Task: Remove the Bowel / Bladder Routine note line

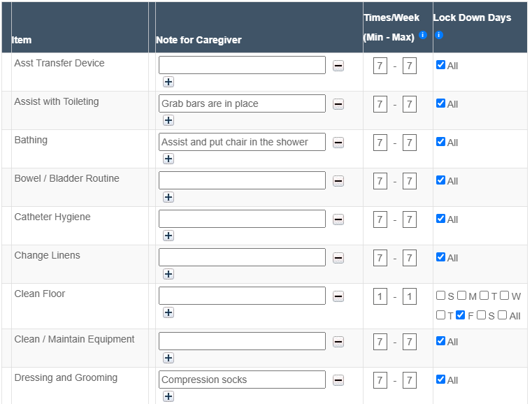Action: 338,181
